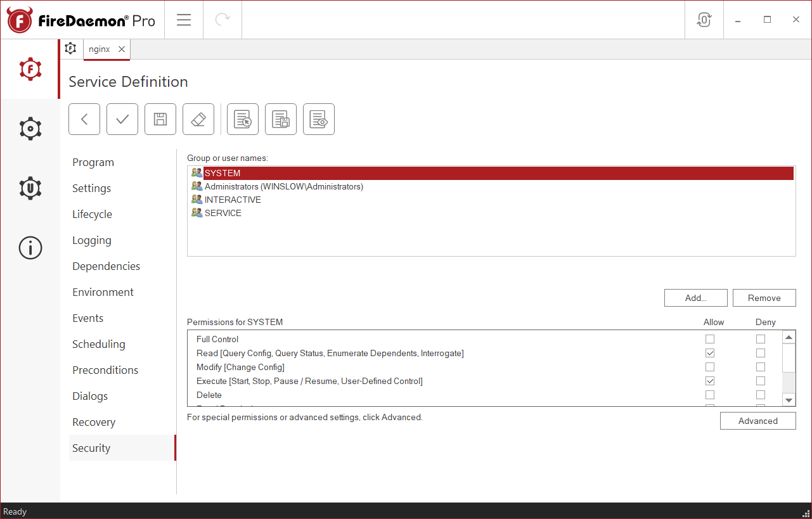This screenshot has height=519, width=812.
Task: Click the save floppy disk toolbar button
Action: pos(160,119)
